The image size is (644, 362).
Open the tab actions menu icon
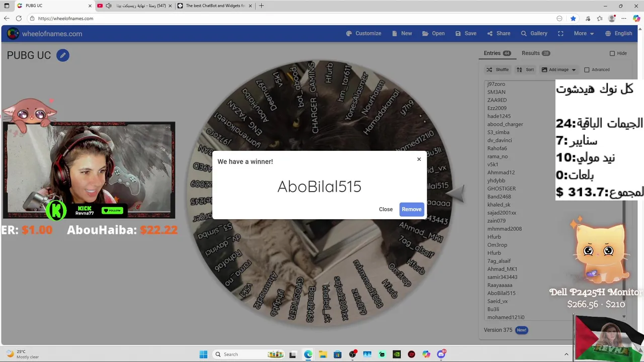point(7,6)
